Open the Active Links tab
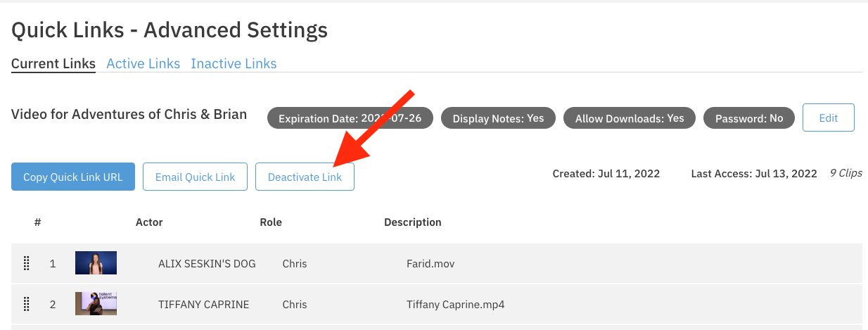The height and width of the screenshot is (330, 868). pos(143,64)
